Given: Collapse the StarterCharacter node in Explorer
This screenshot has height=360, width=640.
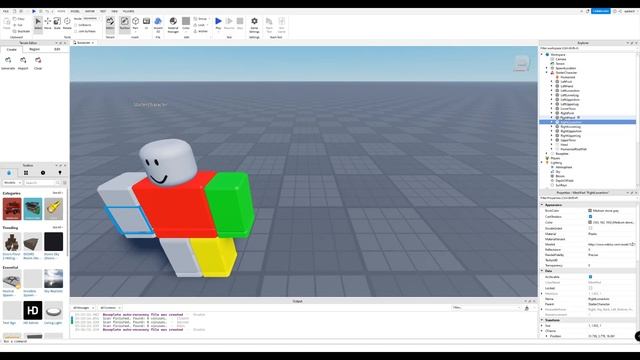Looking at the screenshot, I should click(x=547, y=73).
